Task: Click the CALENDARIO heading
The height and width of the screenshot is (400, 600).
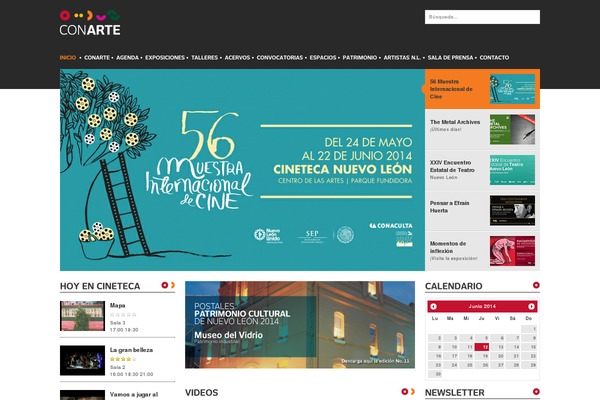Action: coord(453,286)
